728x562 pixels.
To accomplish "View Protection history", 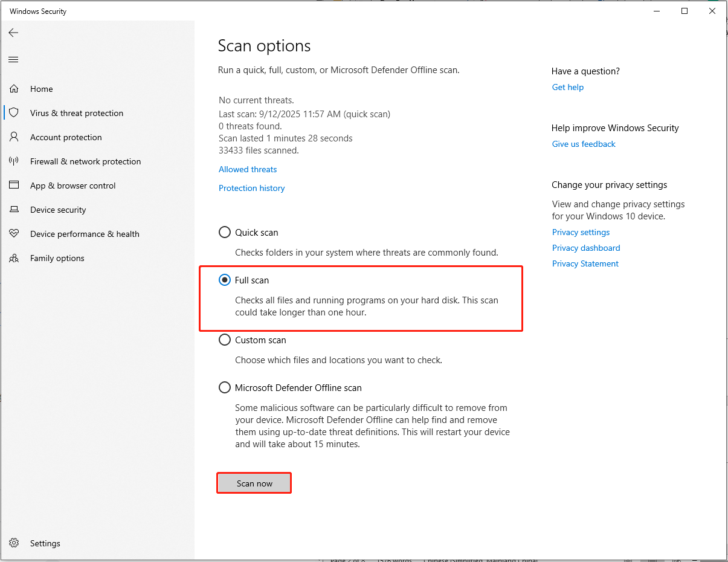I will 251,188.
